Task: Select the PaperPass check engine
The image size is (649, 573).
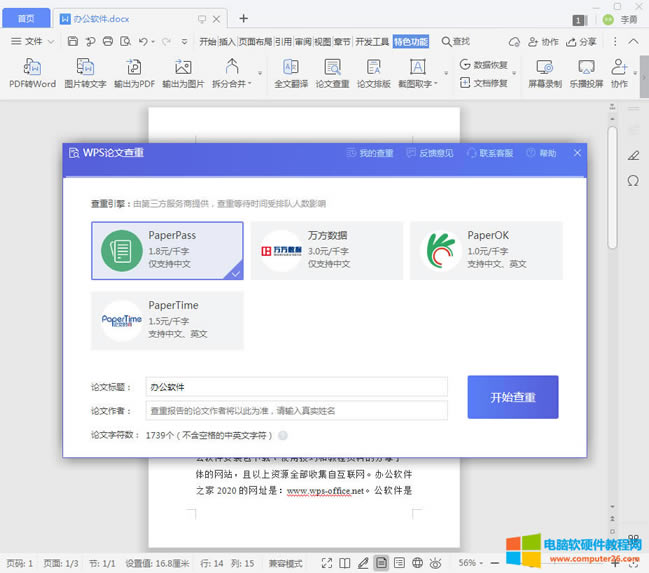Action: coord(167,250)
